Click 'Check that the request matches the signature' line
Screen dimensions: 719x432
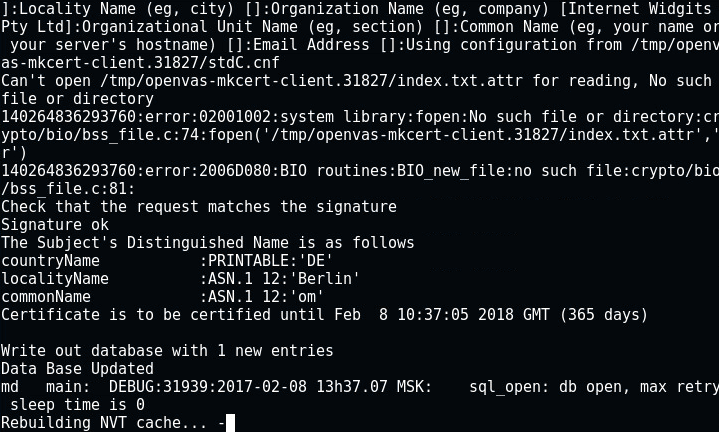coord(199,207)
